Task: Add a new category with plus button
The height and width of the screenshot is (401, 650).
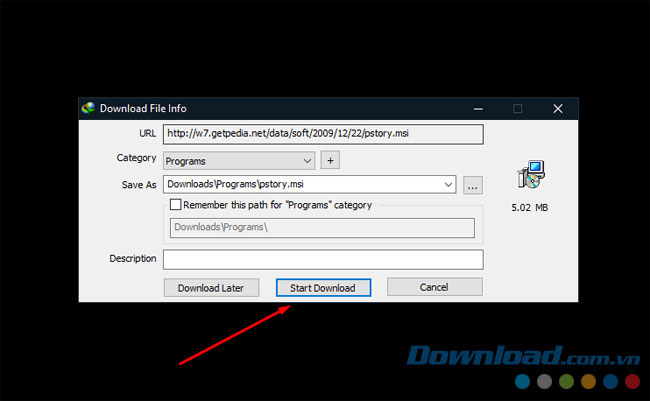Action: (331, 160)
